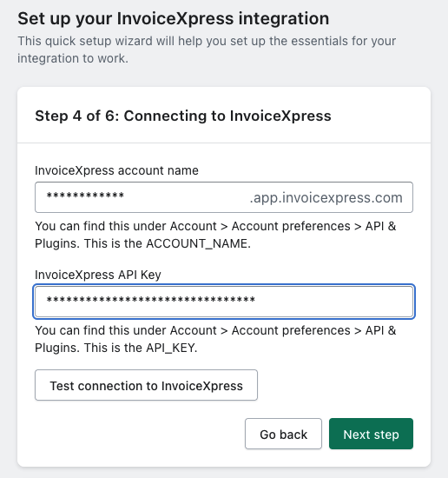Continue with the Next step button
This screenshot has height=478, width=448.
pyautogui.click(x=371, y=434)
